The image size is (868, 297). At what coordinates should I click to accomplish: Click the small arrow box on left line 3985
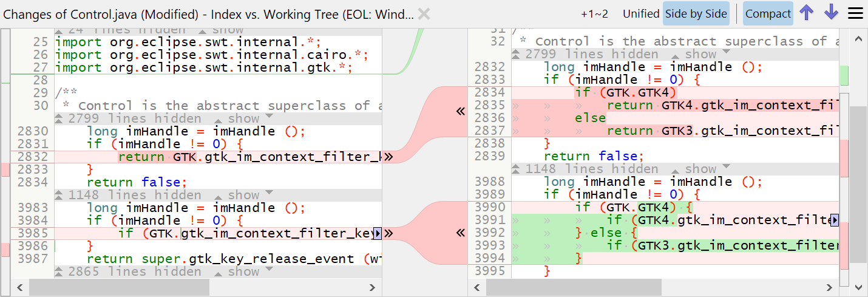tap(378, 233)
